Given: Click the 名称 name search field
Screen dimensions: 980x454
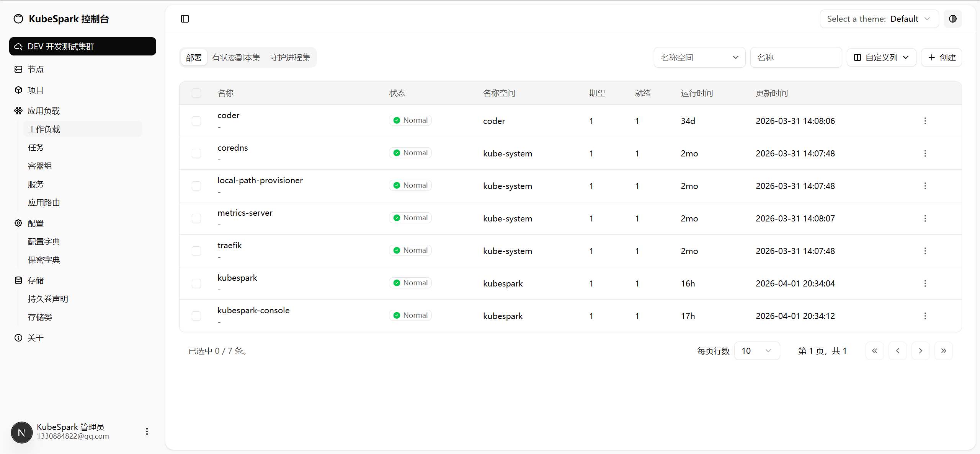Looking at the screenshot, I should pyautogui.click(x=796, y=57).
